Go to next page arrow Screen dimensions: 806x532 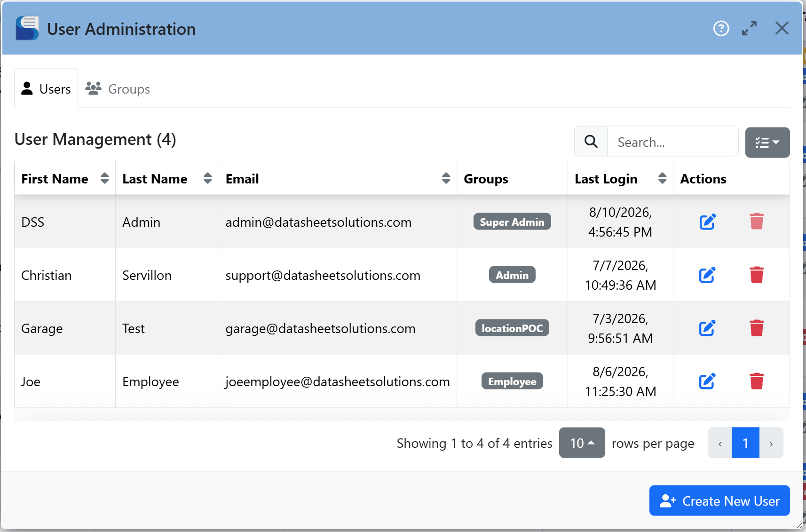click(x=771, y=443)
